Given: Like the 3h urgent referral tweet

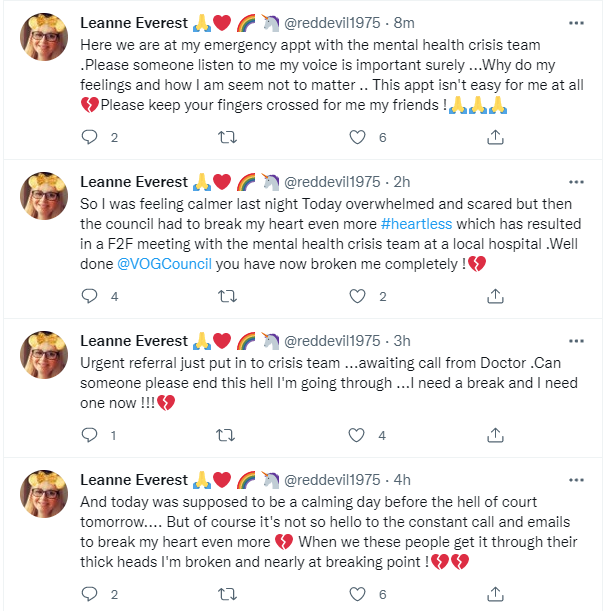Looking at the screenshot, I should coord(356,435).
